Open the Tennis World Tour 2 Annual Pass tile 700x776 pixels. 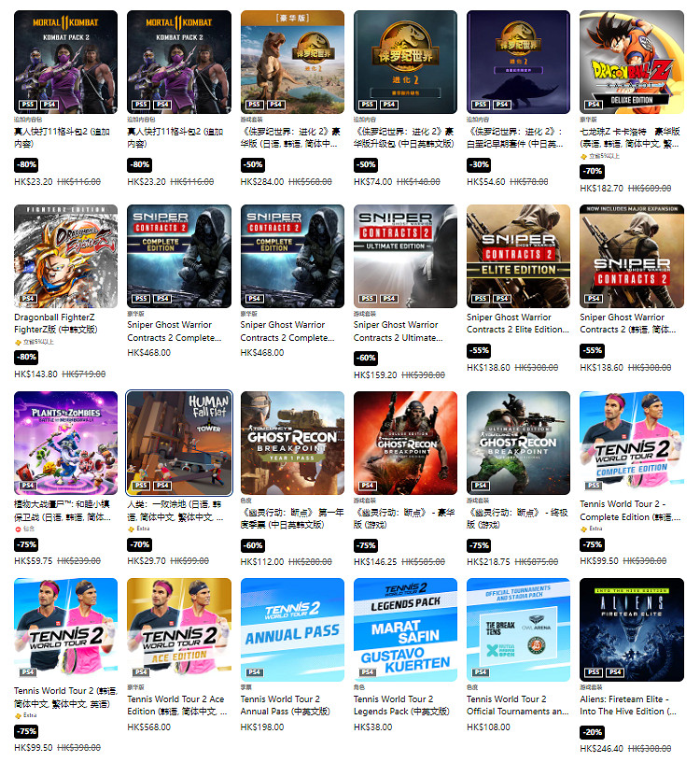tap(292, 629)
